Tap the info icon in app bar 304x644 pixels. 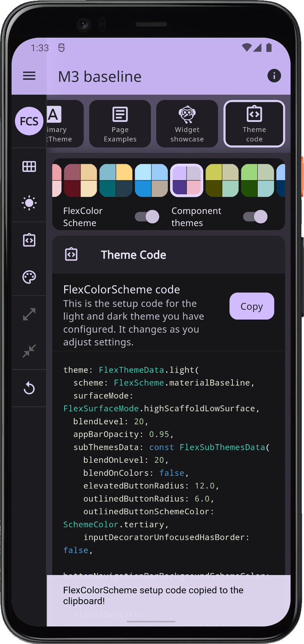point(274,76)
